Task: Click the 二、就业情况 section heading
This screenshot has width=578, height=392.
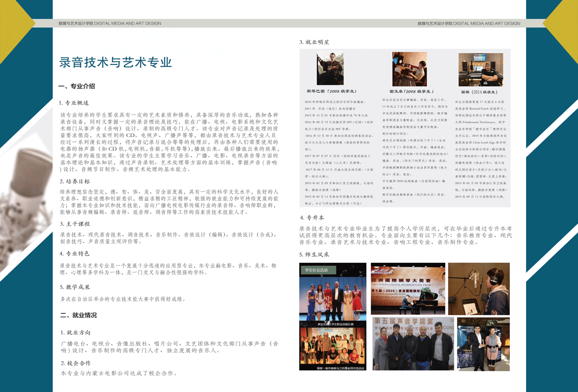Action: coord(78,315)
